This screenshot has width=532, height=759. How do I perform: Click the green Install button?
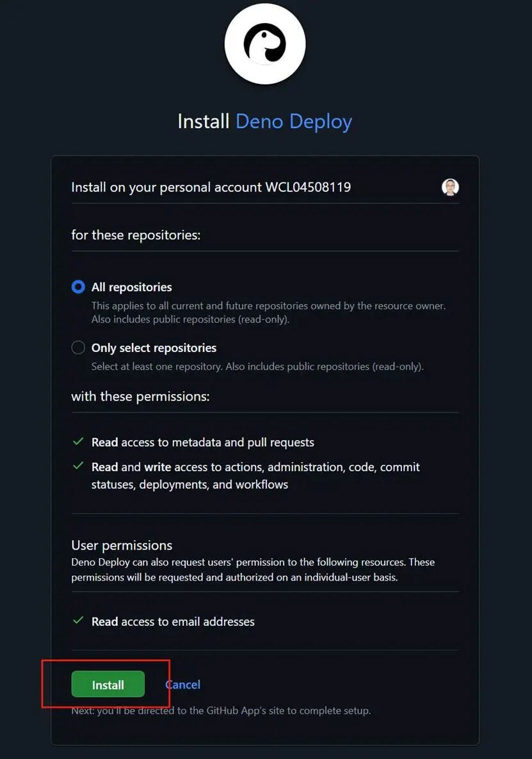[108, 684]
